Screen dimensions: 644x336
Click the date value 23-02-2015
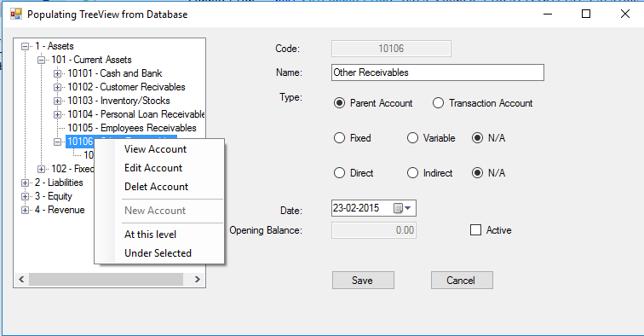tap(356, 208)
